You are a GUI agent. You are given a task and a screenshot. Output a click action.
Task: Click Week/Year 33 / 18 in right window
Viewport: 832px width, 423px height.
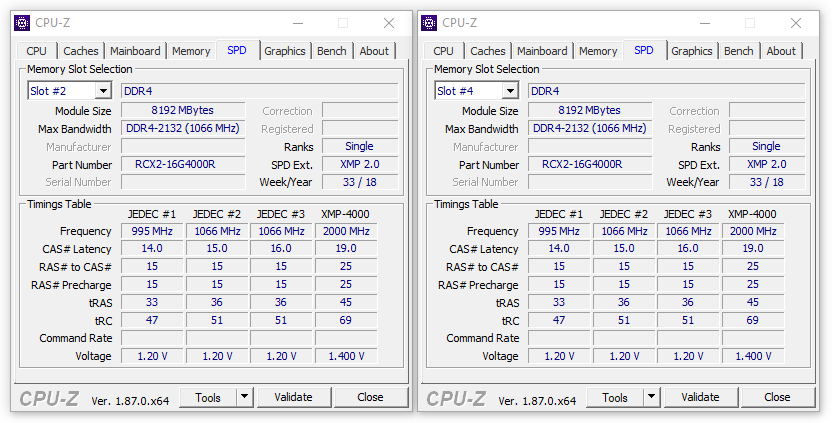pos(767,182)
